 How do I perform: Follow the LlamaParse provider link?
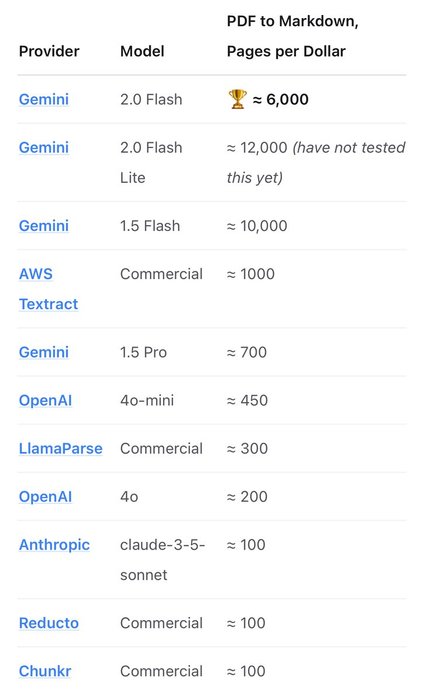pos(61,449)
